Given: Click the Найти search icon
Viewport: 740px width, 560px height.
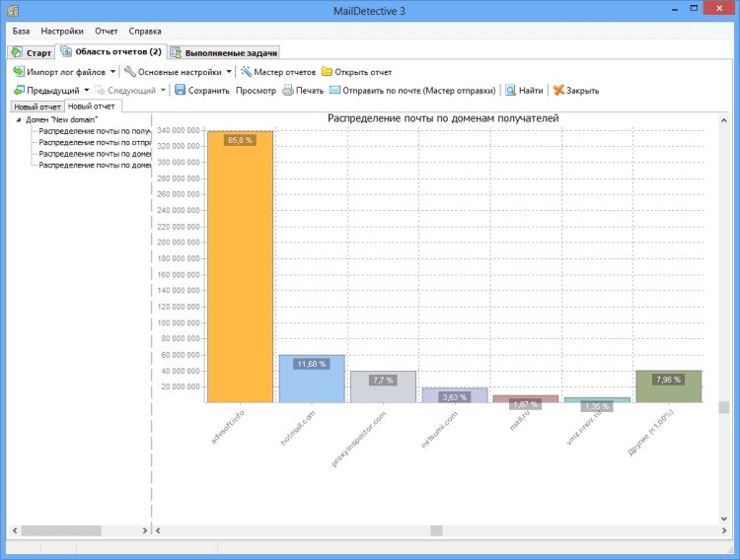Looking at the screenshot, I should click(x=511, y=90).
